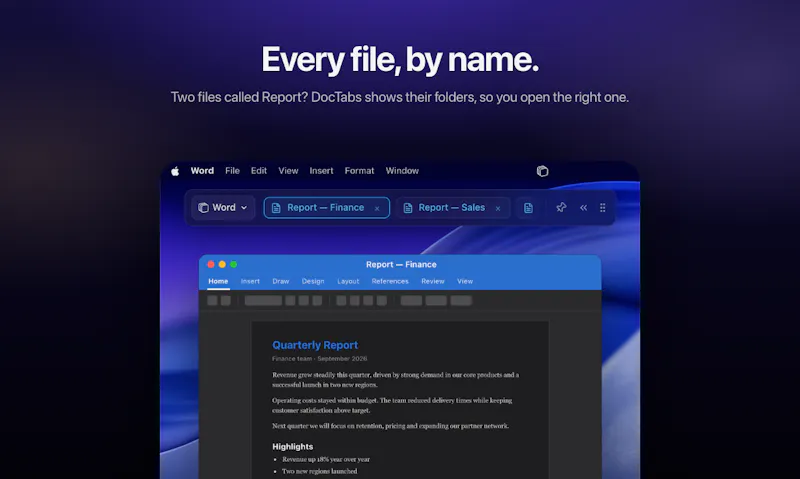Viewport: 800px width, 479px height.
Task: Open the Edit menu
Action: click(x=259, y=171)
